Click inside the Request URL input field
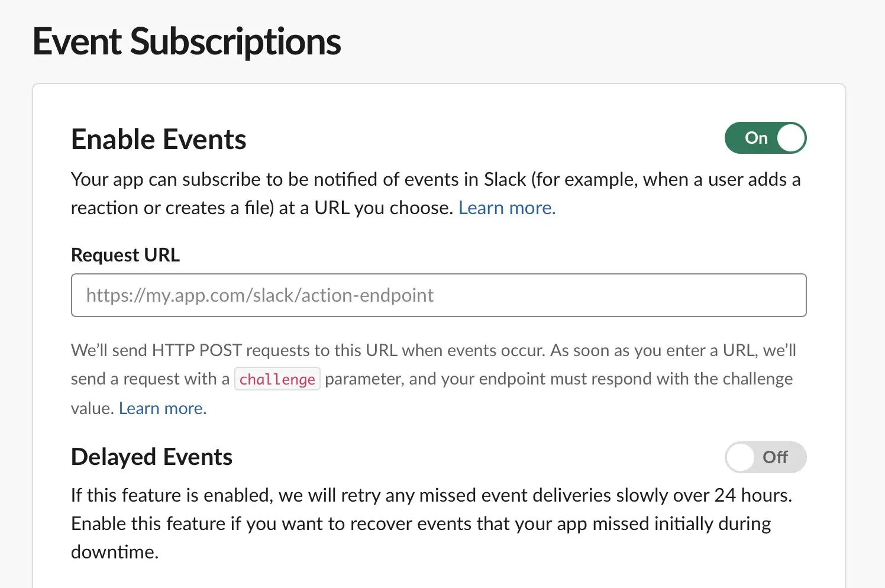This screenshot has width=885, height=588. click(439, 295)
